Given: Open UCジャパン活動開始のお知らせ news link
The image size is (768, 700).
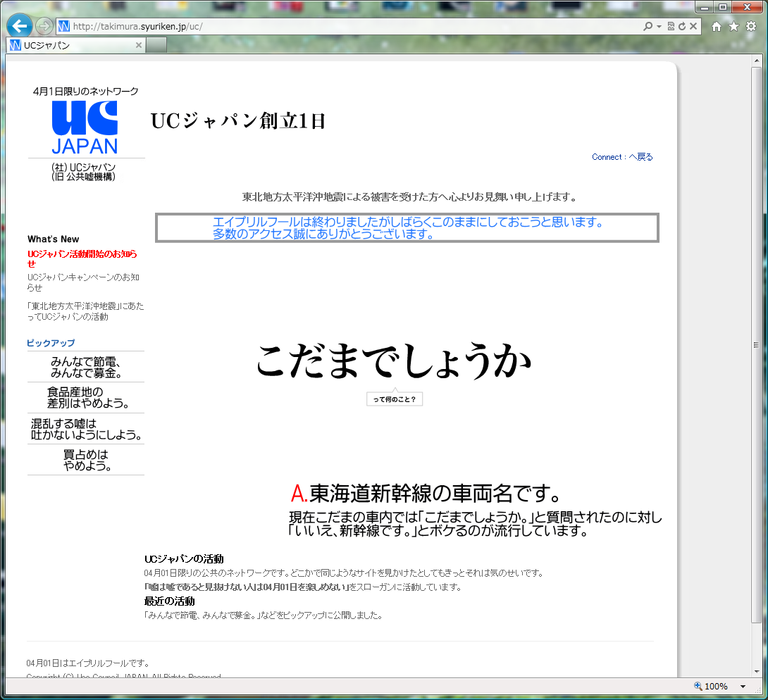Looking at the screenshot, I should (82, 258).
